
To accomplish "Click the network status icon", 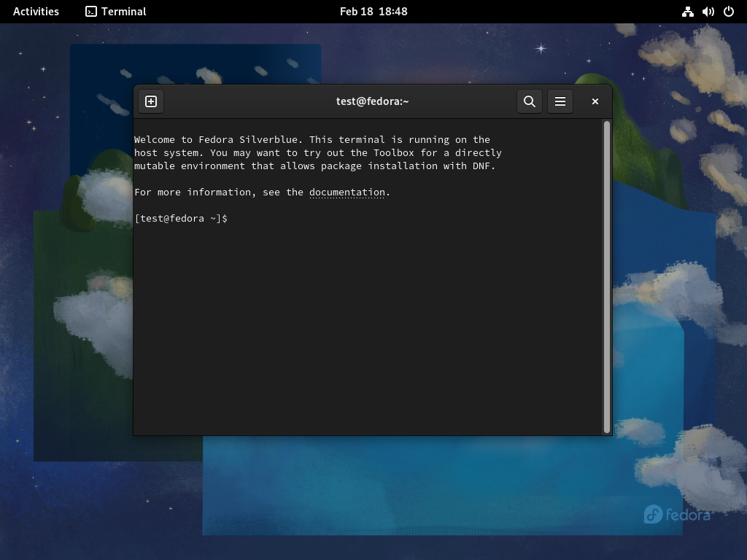I will pos(687,12).
